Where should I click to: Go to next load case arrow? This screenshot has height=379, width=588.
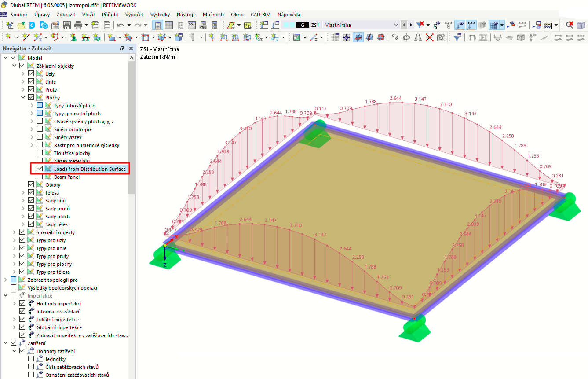[411, 25]
